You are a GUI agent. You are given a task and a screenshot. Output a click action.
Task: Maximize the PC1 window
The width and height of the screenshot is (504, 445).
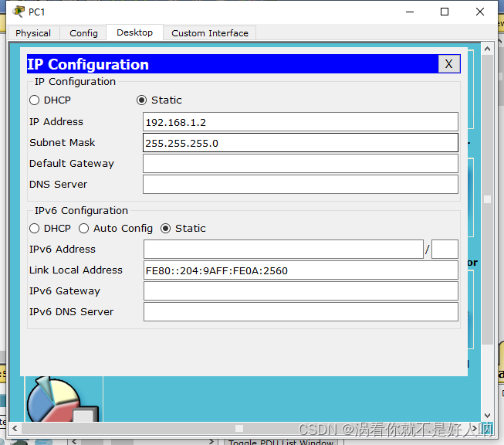tap(445, 12)
